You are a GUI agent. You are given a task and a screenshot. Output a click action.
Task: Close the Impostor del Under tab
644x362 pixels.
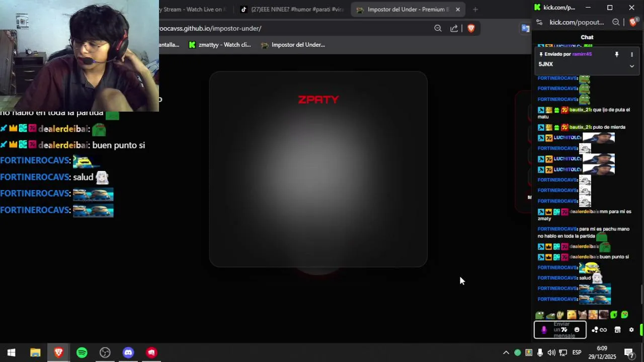(458, 9)
